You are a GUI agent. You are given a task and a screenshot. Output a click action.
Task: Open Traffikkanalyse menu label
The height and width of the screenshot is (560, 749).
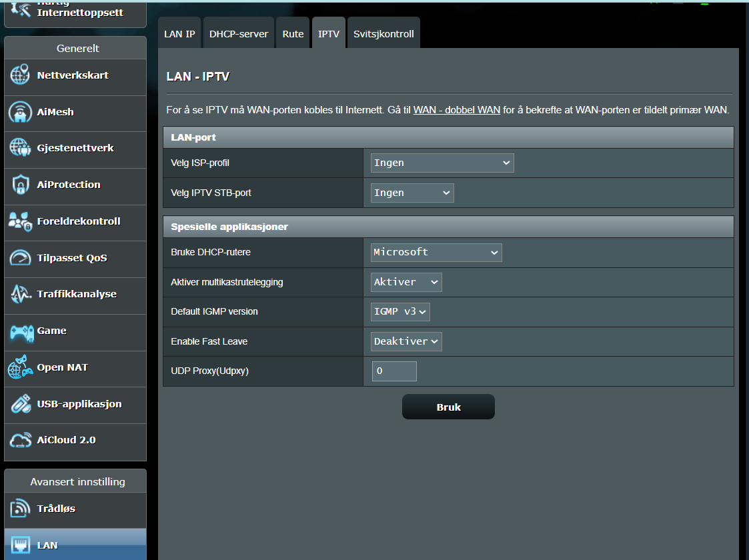pos(77,294)
